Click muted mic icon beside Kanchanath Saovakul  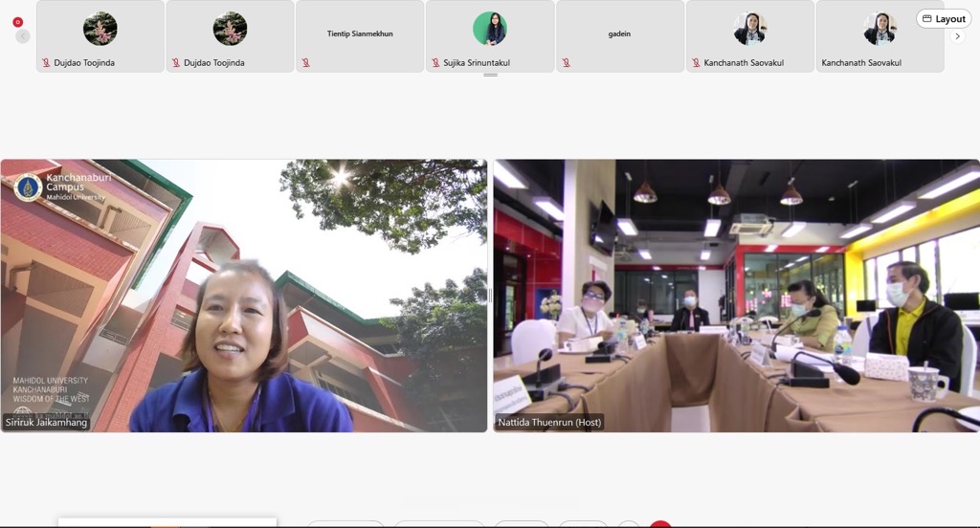tap(696, 63)
